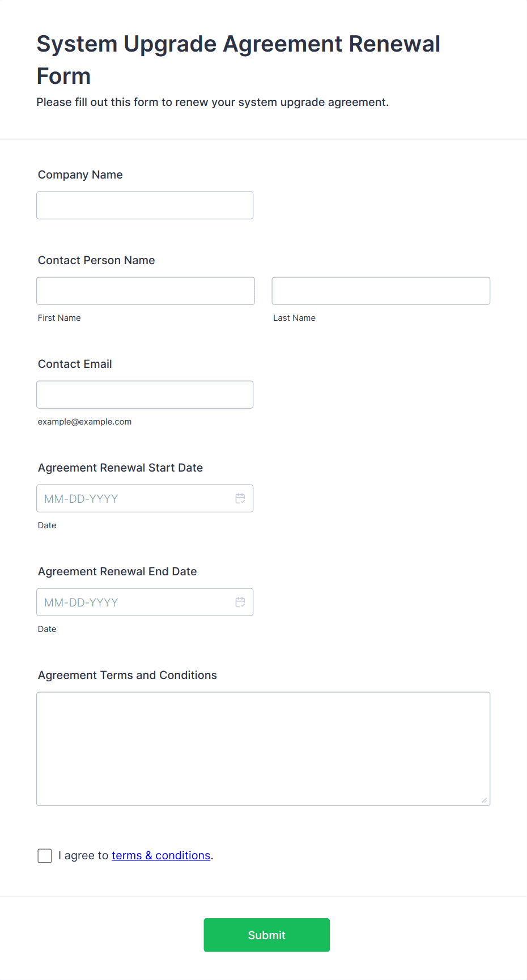
Task: Click the 'Company Name' field label
Action: click(x=80, y=175)
